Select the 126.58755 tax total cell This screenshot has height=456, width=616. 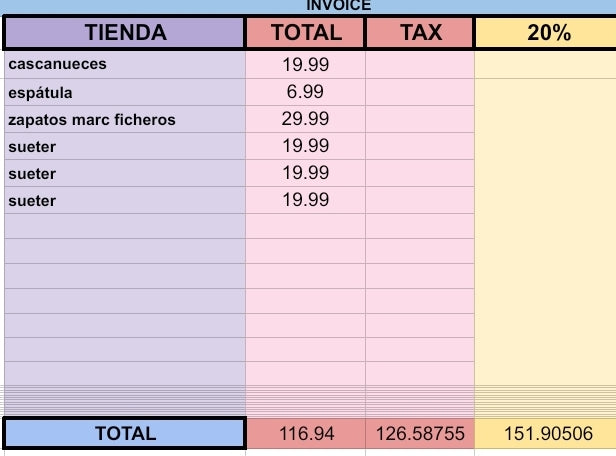point(420,434)
